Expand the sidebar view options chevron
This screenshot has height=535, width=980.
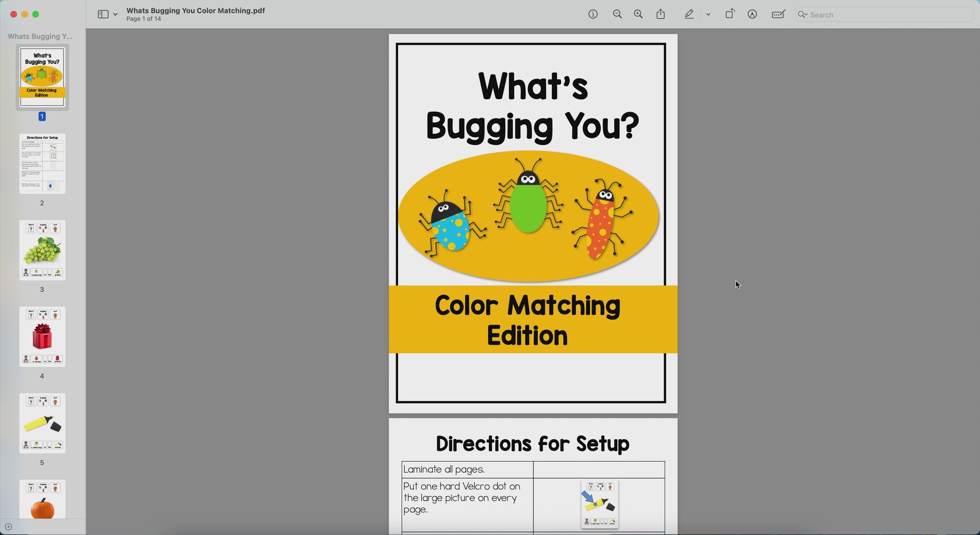pos(115,15)
